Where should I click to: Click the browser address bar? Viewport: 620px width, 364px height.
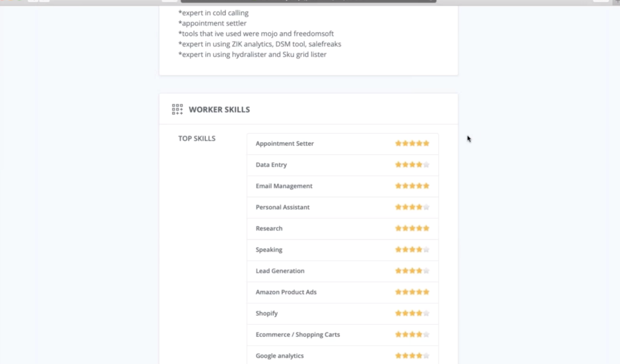(x=308, y=1)
